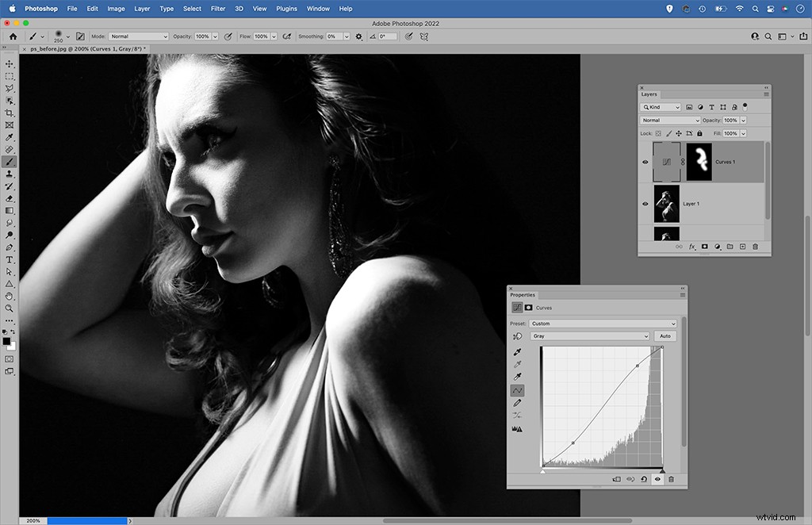Click the Layer 1 thumbnail
This screenshot has height=525, width=812.
tap(666, 204)
